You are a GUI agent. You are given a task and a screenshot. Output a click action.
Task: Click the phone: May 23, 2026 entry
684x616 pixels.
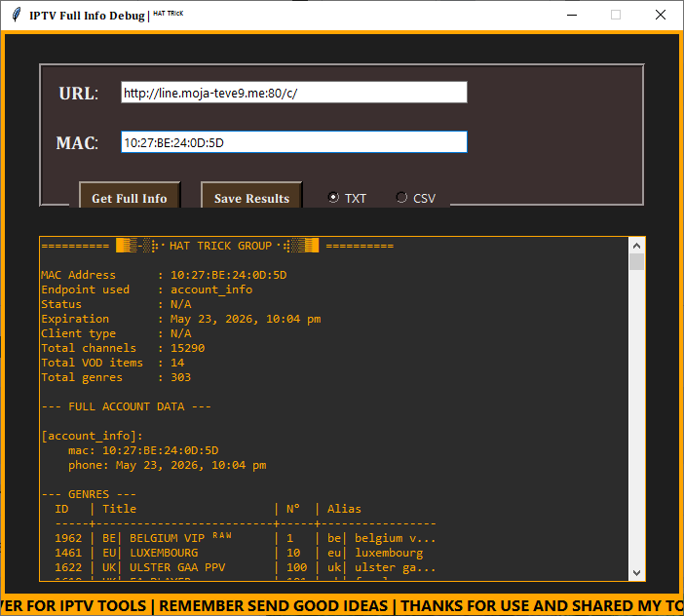click(x=168, y=465)
